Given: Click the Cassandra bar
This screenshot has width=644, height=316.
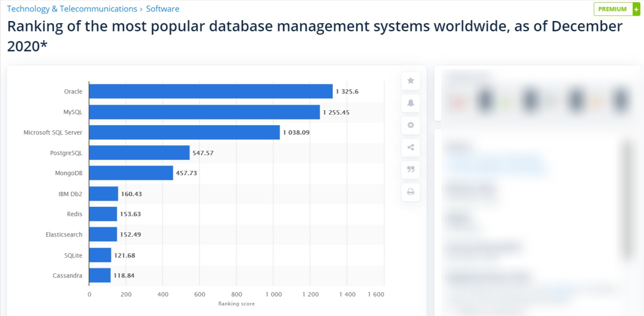Looking at the screenshot, I should [x=100, y=275].
